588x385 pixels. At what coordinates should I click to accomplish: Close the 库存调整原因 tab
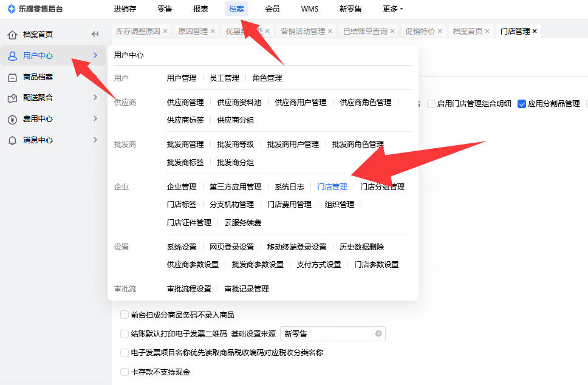tap(165, 31)
